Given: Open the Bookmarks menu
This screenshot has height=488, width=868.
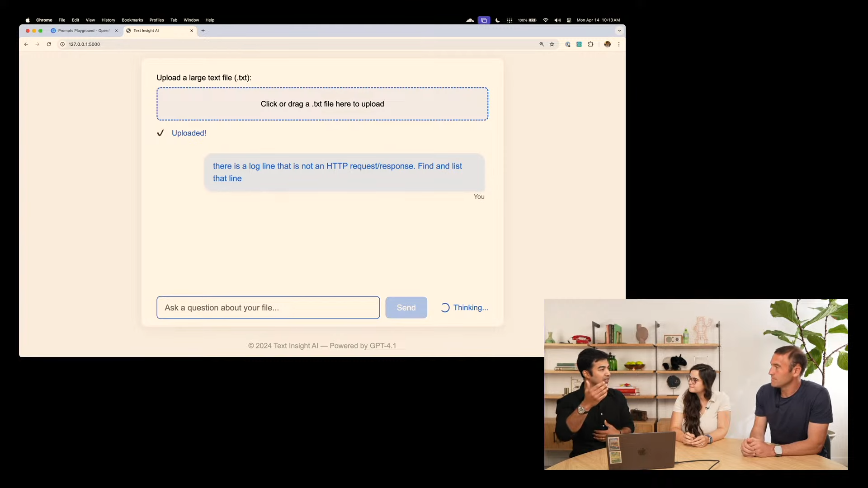Looking at the screenshot, I should point(132,20).
